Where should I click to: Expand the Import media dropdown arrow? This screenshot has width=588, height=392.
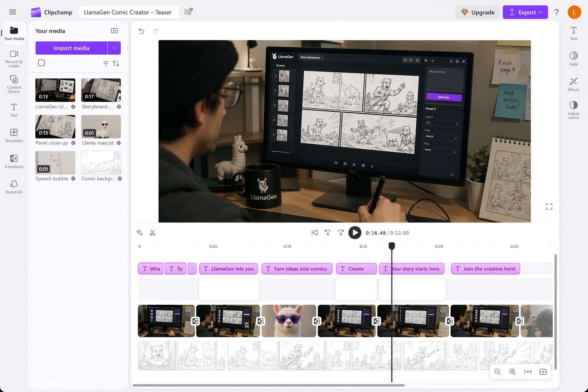pyautogui.click(x=114, y=48)
